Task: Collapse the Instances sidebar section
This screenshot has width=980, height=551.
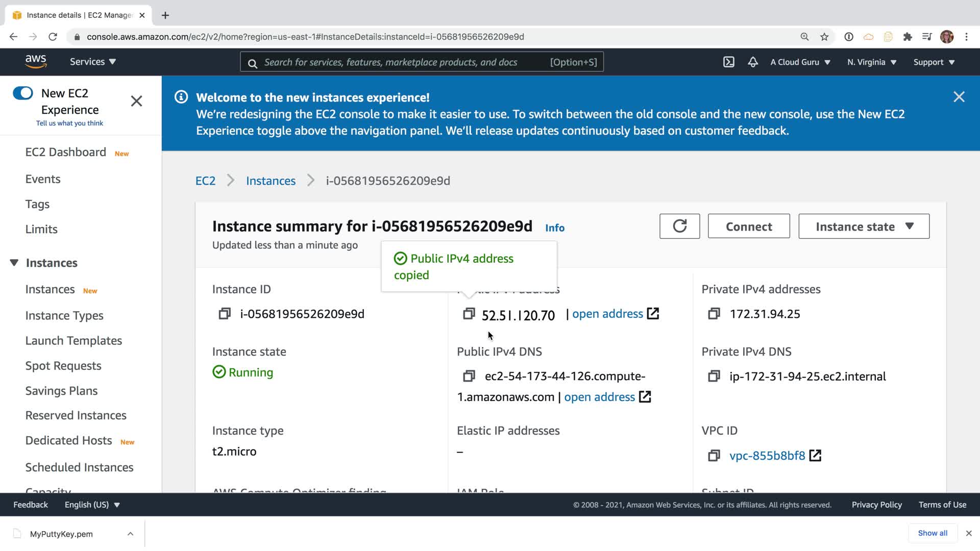Action: tap(14, 263)
